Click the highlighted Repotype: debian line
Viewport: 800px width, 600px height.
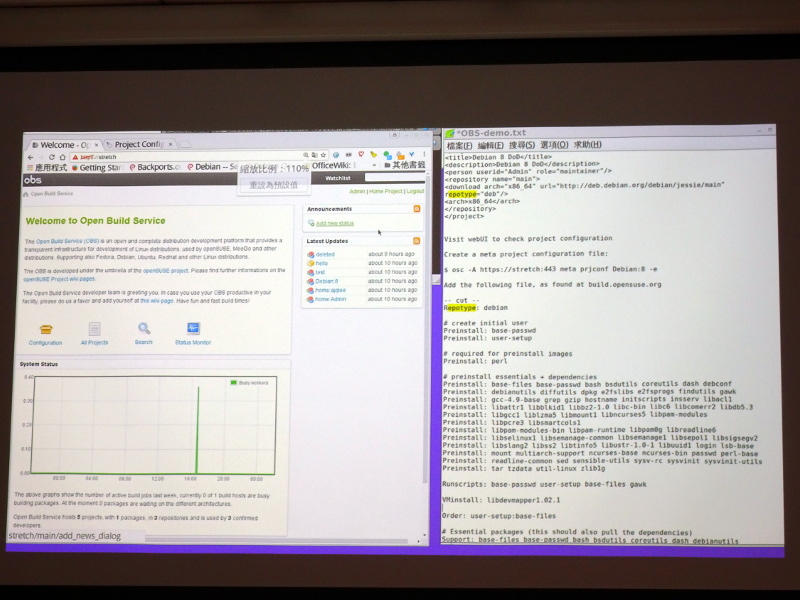pos(476,308)
